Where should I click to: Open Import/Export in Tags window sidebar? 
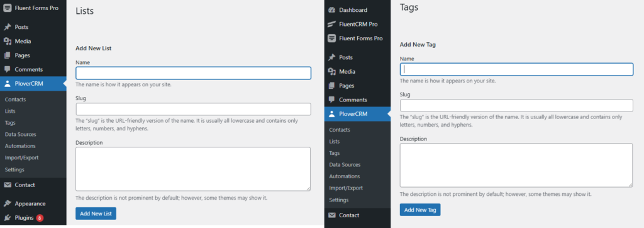coord(347,188)
